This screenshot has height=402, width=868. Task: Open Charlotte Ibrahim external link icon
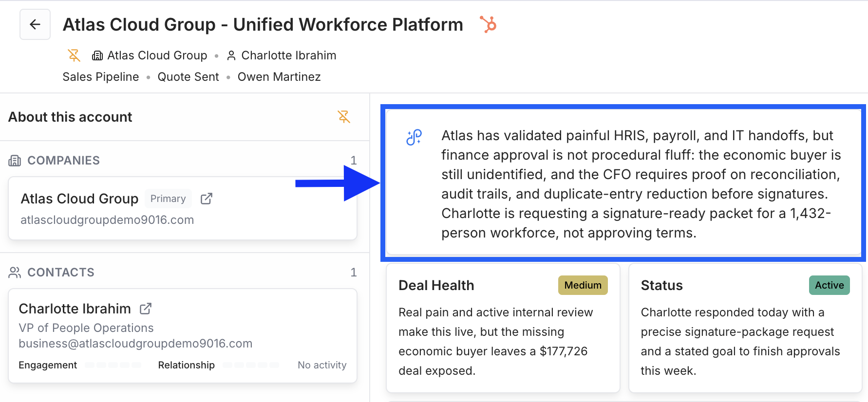(146, 309)
